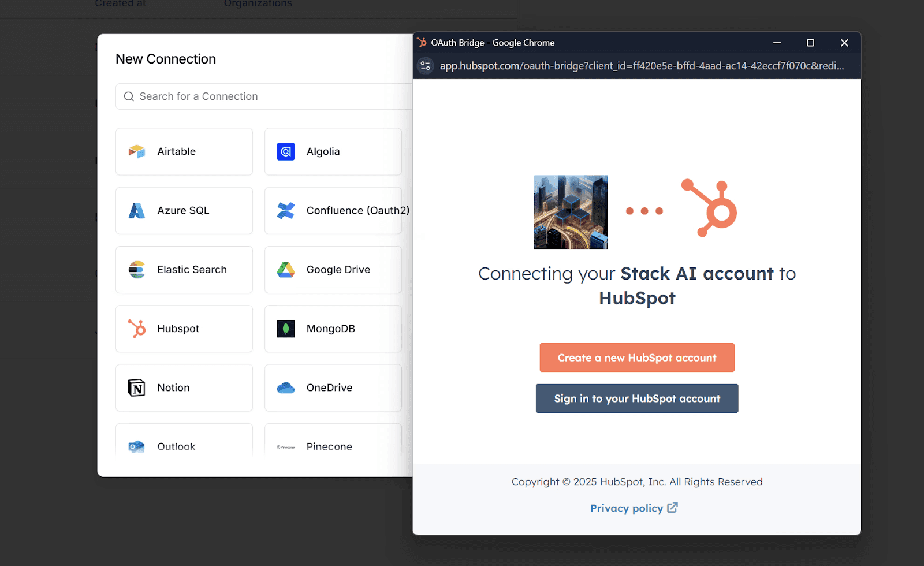The width and height of the screenshot is (924, 566).
Task: Click the OneDrive cloud icon
Action: (286, 388)
